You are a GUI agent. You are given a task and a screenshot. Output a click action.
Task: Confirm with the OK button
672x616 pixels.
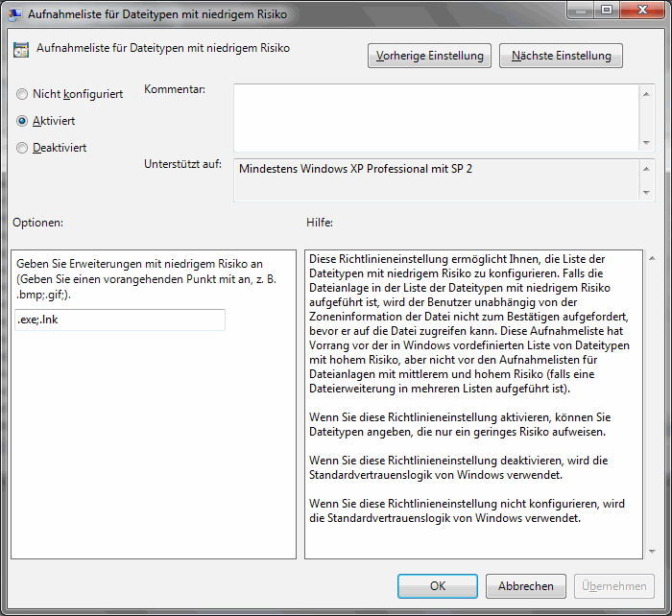pos(437,585)
